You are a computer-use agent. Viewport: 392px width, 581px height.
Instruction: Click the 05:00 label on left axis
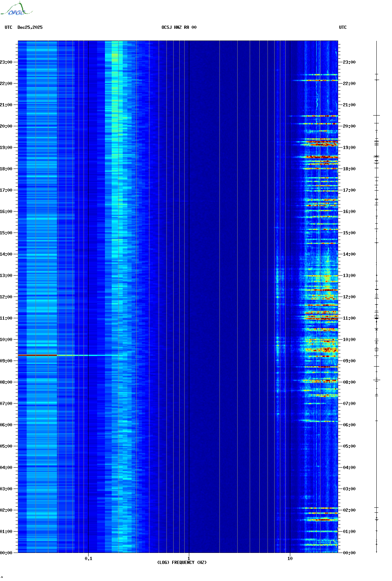pyautogui.click(x=6, y=446)
